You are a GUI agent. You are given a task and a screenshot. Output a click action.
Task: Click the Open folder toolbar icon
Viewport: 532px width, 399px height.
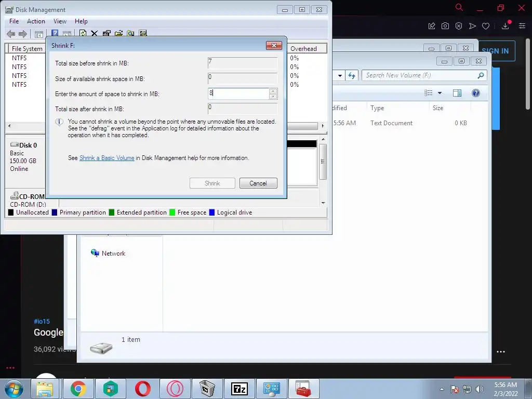119,33
